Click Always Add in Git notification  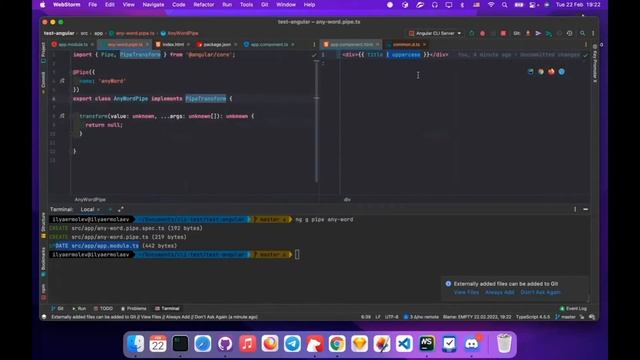(x=500, y=292)
